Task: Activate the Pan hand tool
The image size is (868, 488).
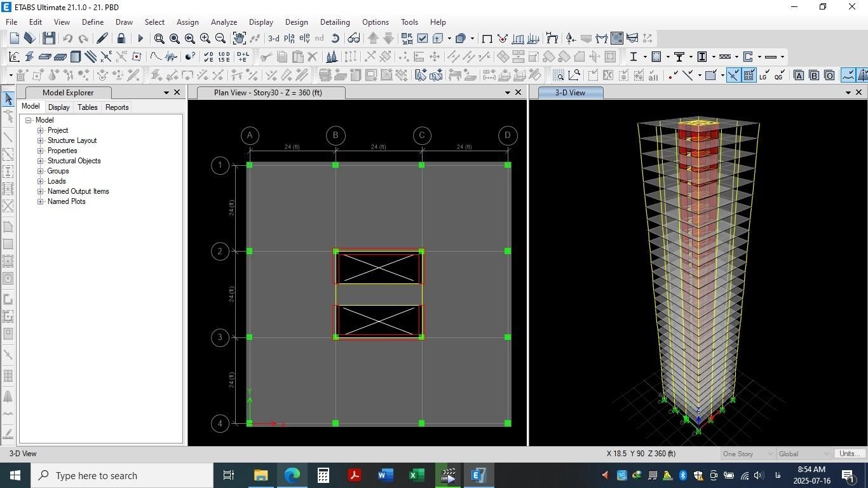Action: (x=239, y=38)
